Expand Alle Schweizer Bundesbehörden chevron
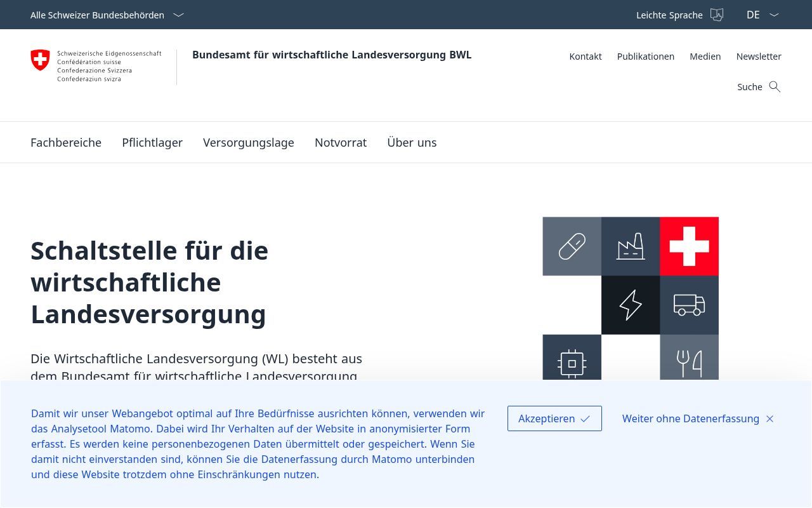 point(178,15)
